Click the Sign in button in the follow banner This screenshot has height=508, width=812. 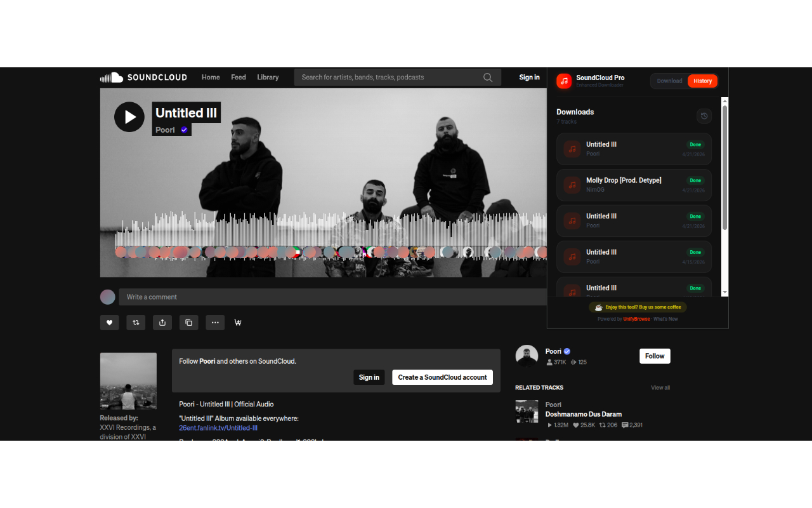[x=369, y=377]
